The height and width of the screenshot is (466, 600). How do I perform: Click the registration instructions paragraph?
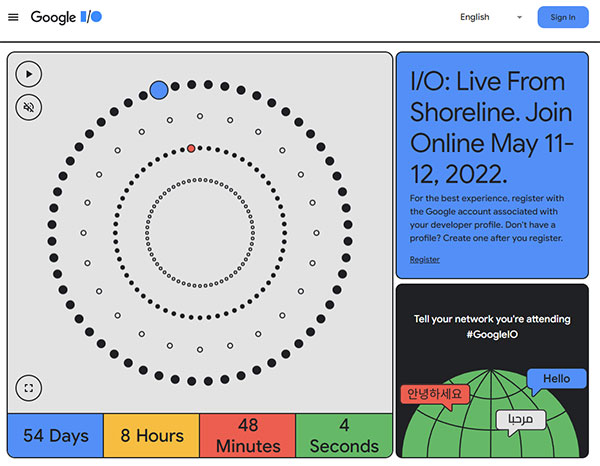(x=487, y=218)
